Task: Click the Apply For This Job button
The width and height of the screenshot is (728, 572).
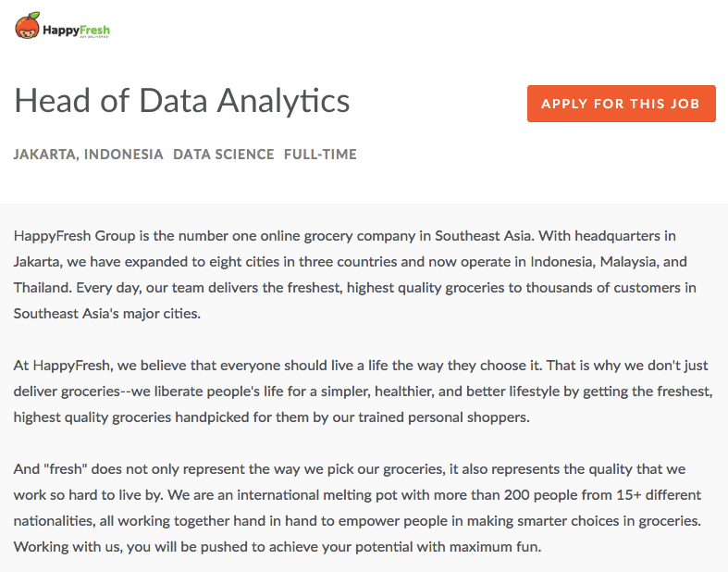Action: 622,103
